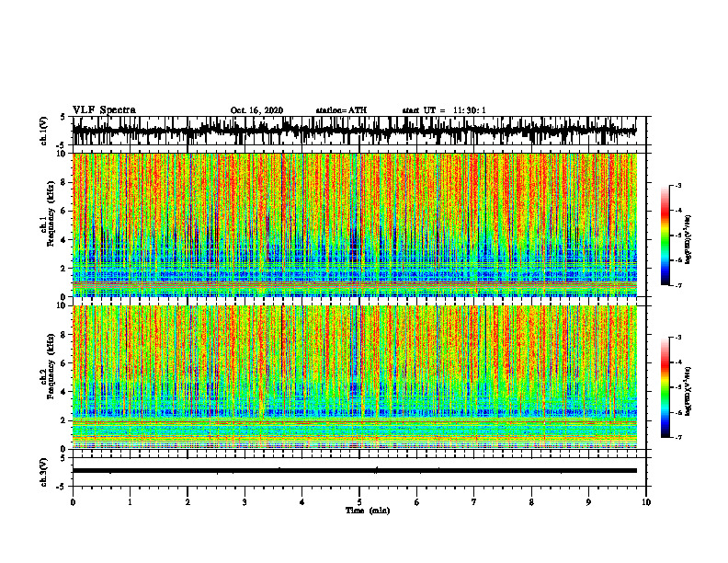Image resolution: width=728 pixels, height=563 pixels.
Task: Click time axis tick label 1
Action: click(x=130, y=502)
